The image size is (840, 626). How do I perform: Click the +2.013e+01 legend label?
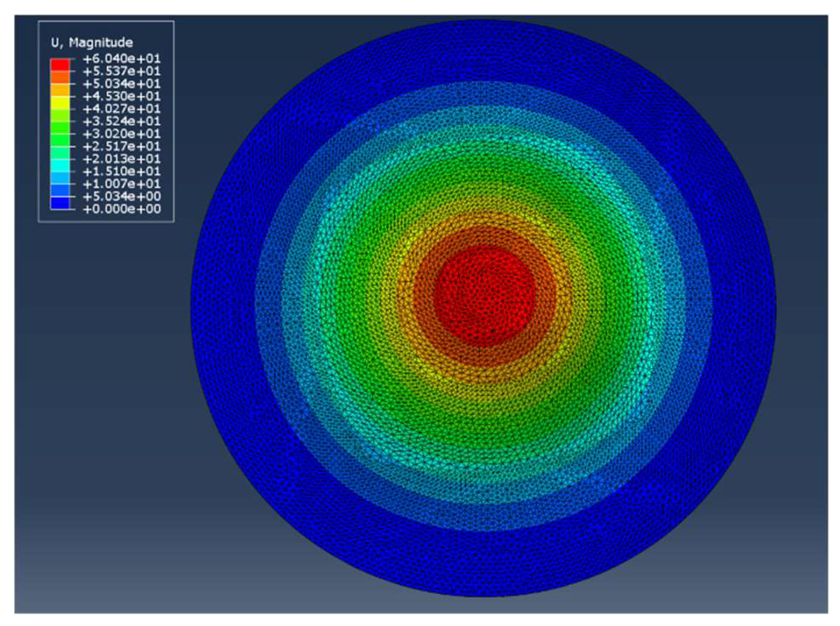point(122,159)
